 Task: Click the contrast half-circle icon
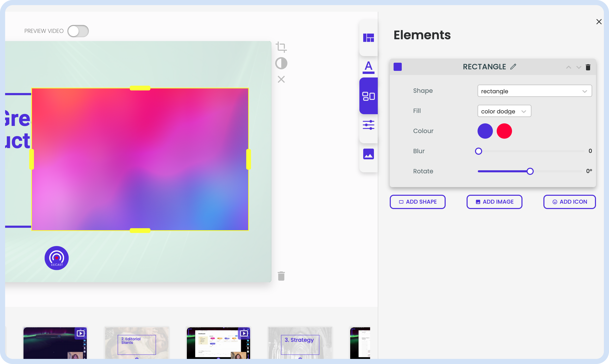[281, 63]
